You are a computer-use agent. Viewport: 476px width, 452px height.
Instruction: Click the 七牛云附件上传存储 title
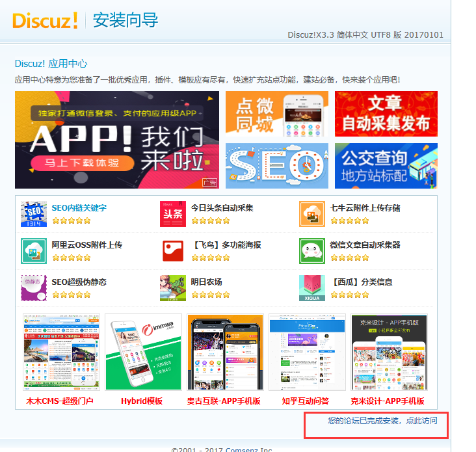point(365,208)
